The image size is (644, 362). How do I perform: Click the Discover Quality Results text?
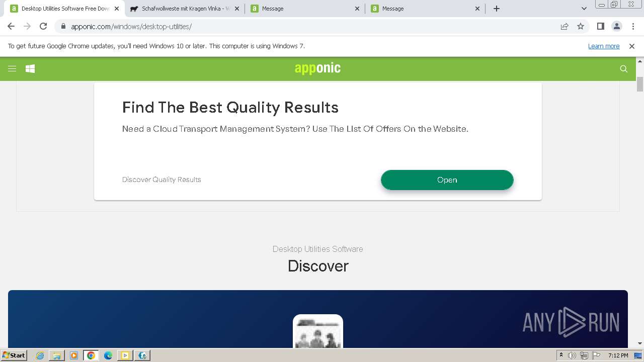(x=162, y=179)
